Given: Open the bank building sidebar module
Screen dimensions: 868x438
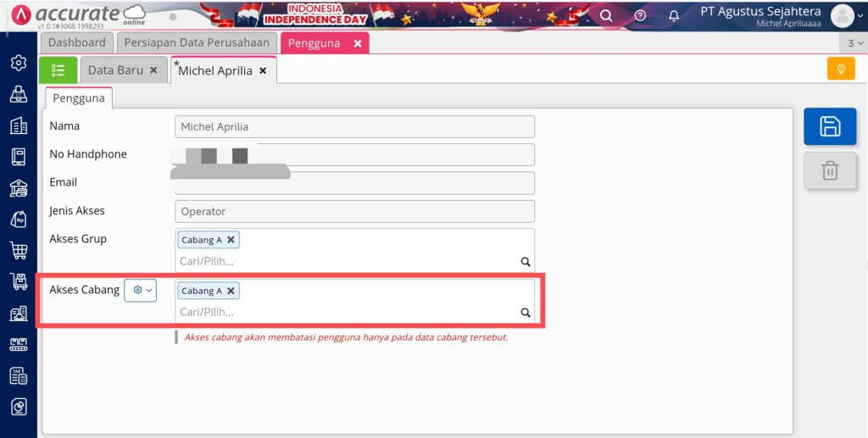Looking at the screenshot, I should 19,189.
